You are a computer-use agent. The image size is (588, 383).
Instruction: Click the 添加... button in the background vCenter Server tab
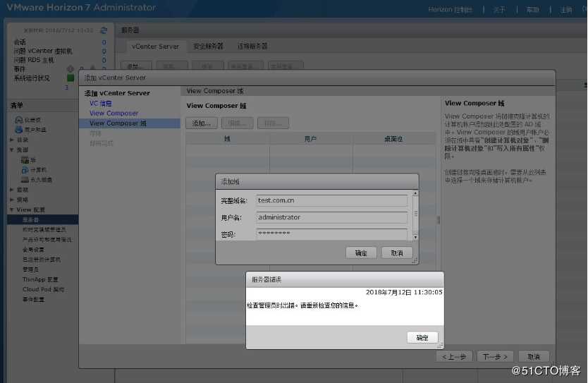coord(136,66)
